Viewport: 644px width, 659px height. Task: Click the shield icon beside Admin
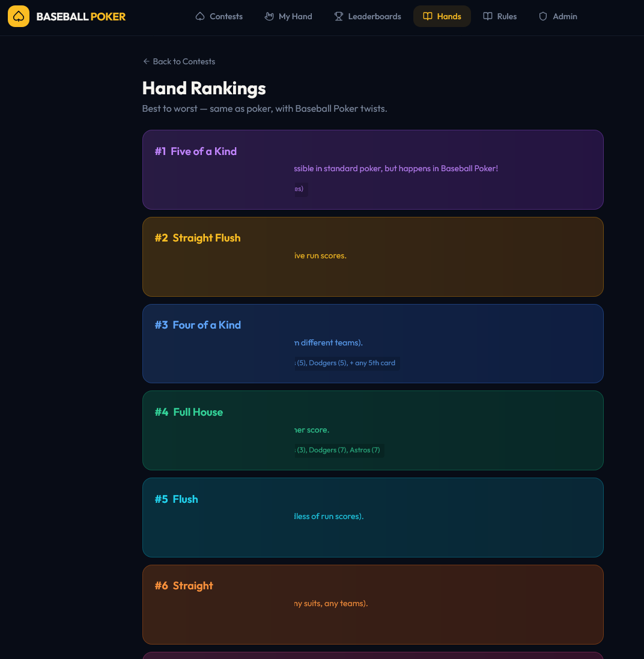coord(543,16)
